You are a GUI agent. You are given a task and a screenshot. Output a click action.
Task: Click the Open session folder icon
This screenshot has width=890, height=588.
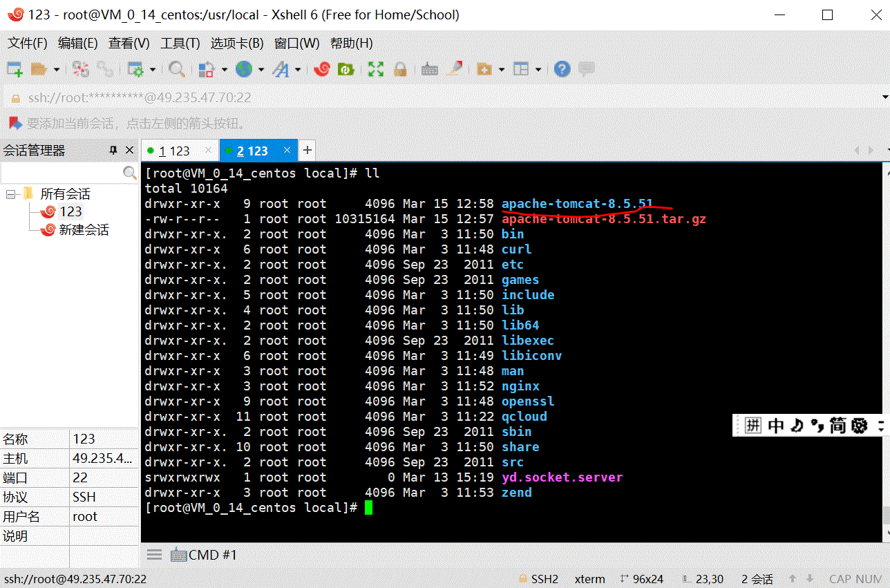39,69
